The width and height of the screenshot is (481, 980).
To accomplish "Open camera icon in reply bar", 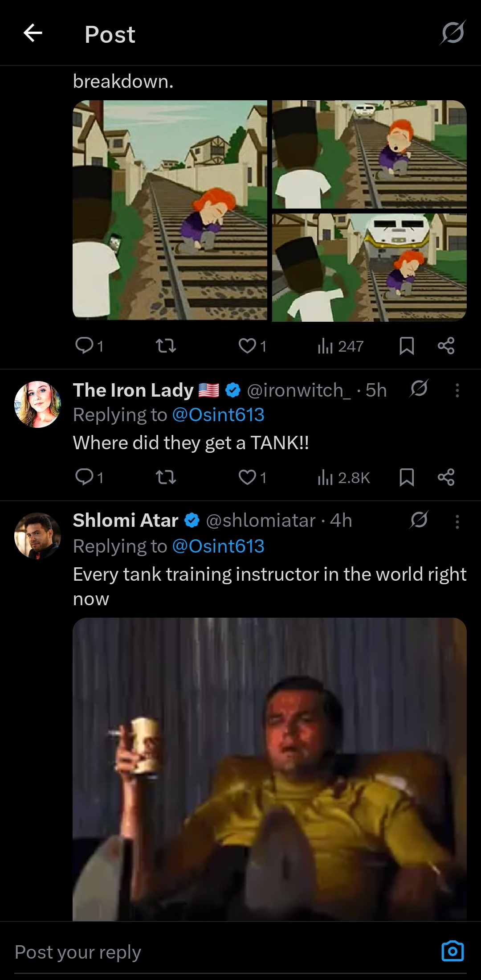I will click(452, 951).
